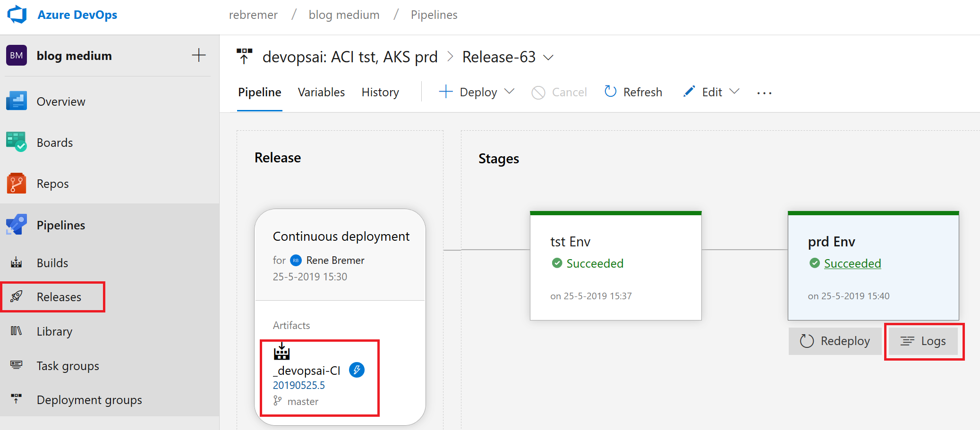Expand the Release-63 dropdown chevron
980x430 pixels.
548,58
